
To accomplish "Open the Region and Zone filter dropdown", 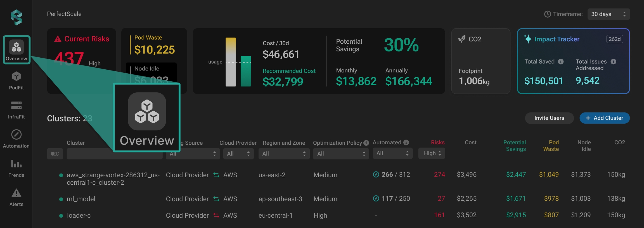I will pos(284,154).
